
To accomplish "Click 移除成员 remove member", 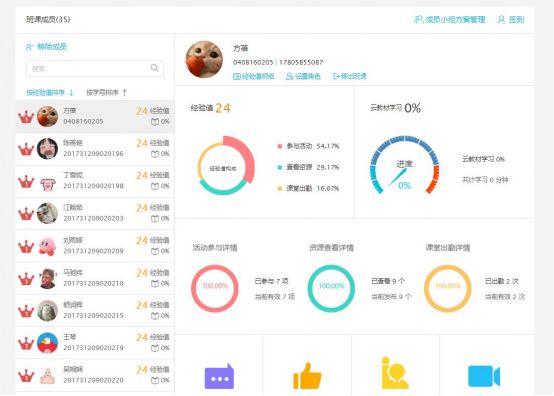I will tap(46, 47).
